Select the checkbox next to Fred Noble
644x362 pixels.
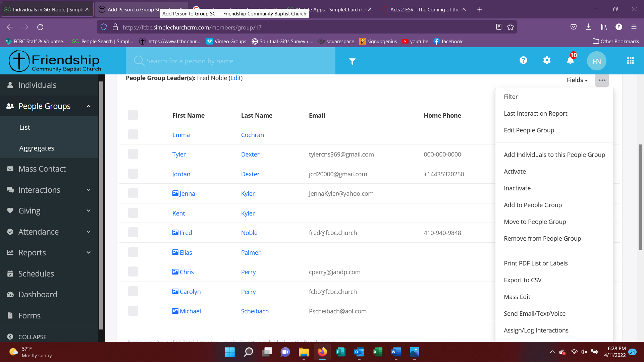point(133,233)
